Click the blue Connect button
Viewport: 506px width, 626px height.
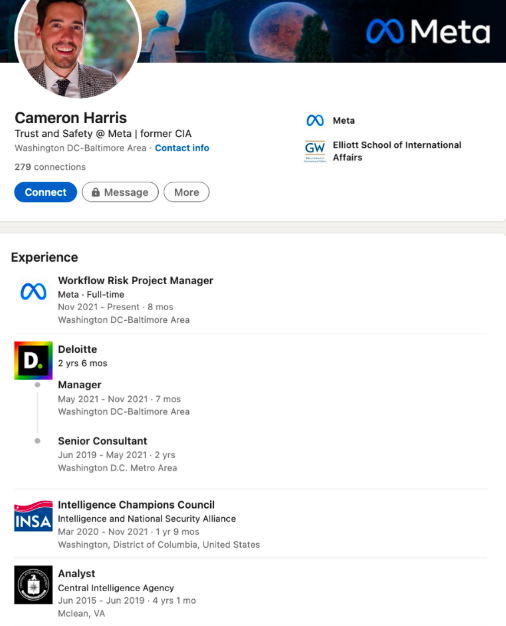click(46, 192)
